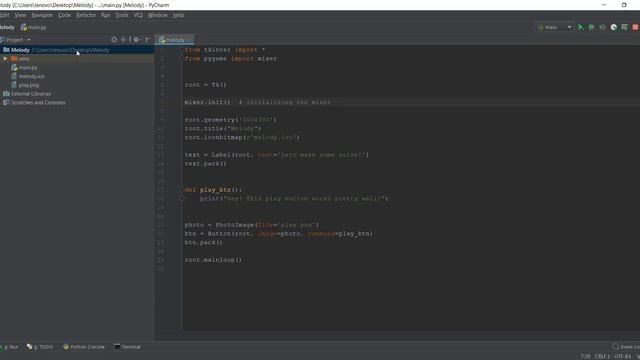Click venv folder icon in tree

14,59
